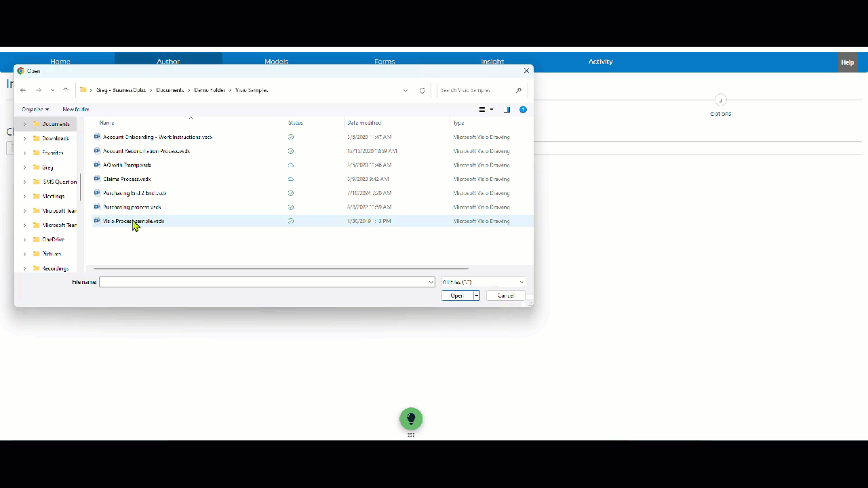Toggle the preview pane icon
The image size is (868, 488).
507,110
